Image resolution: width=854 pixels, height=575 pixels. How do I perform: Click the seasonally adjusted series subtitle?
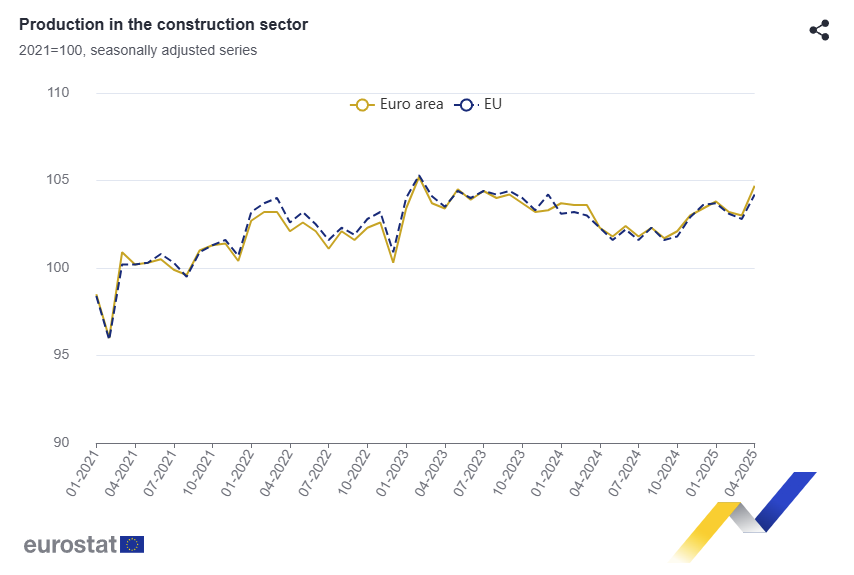pyautogui.click(x=138, y=50)
